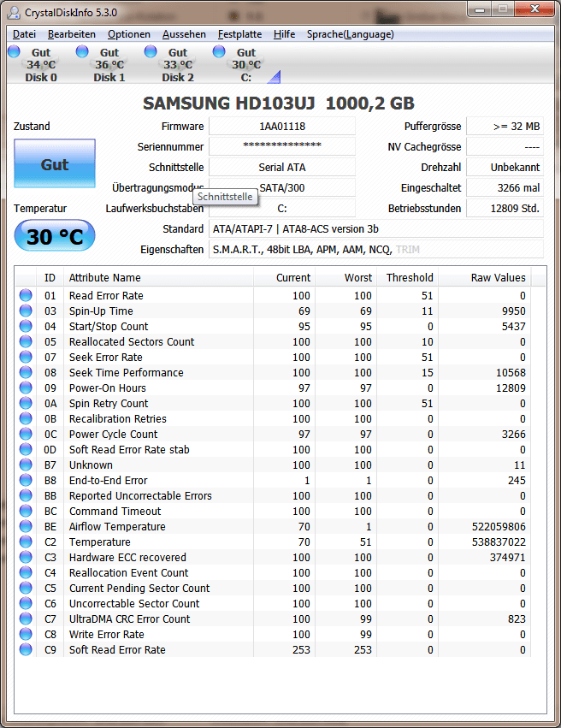
Task: Click status icon for Start/Stop Count
Action: tap(26, 326)
